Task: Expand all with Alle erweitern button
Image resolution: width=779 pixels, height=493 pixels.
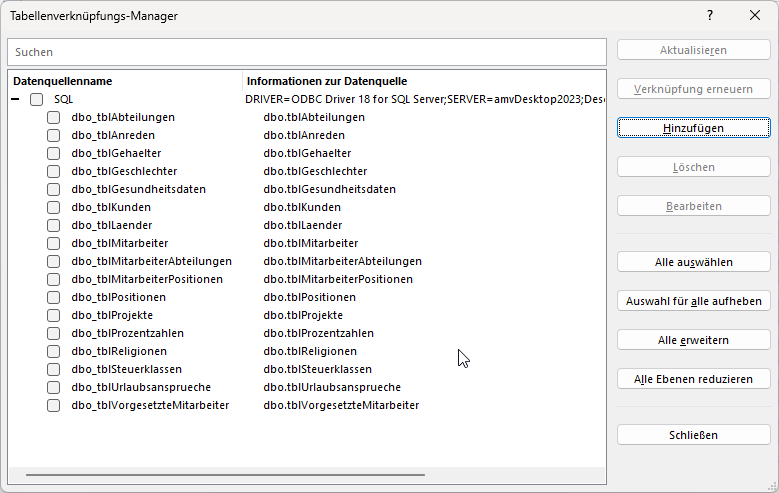Action: tap(693, 340)
